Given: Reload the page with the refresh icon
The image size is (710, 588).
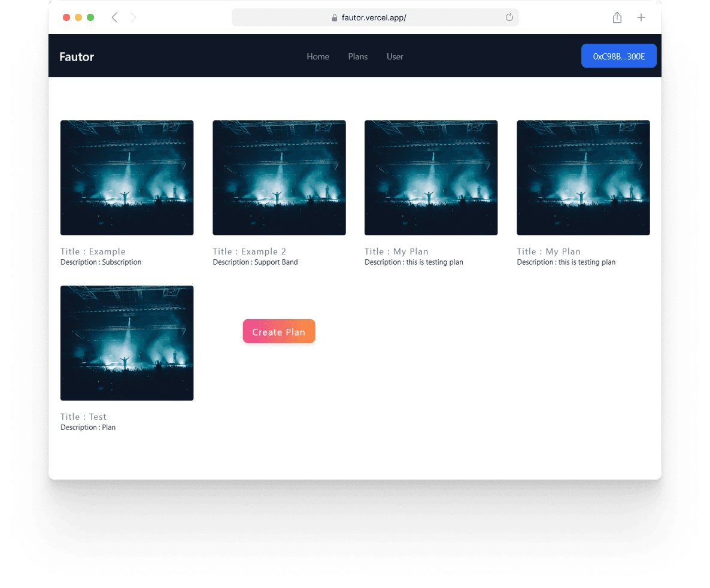Looking at the screenshot, I should tap(509, 17).
